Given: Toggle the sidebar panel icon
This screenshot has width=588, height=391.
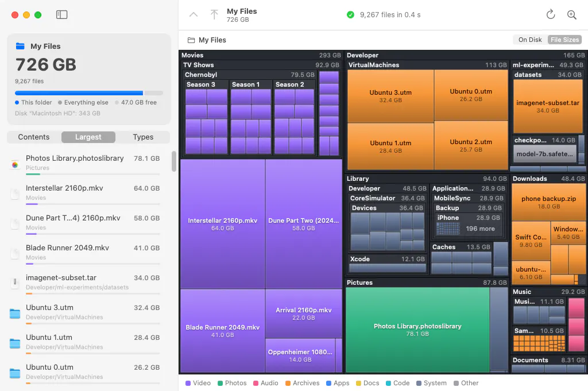Looking at the screenshot, I should 61,14.
